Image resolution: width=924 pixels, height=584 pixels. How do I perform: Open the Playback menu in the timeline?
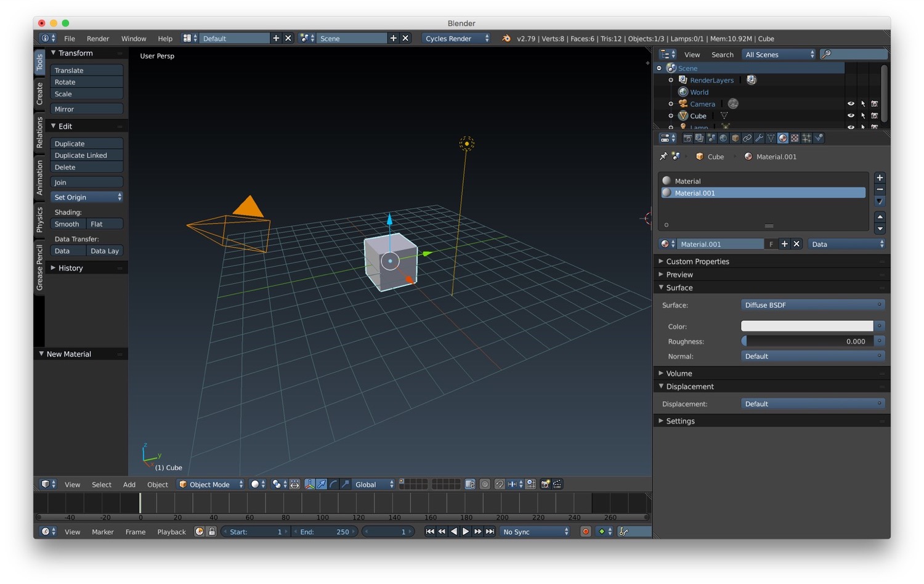[x=171, y=532]
